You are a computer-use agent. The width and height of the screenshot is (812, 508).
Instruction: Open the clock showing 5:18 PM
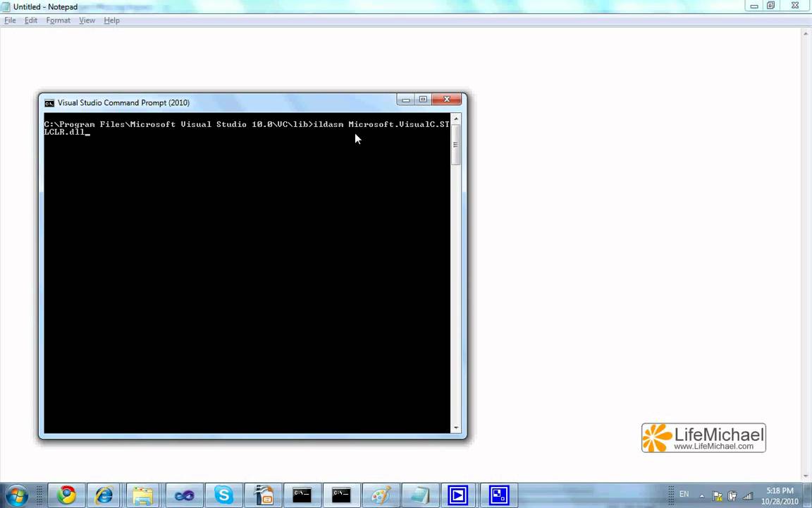click(780, 490)
